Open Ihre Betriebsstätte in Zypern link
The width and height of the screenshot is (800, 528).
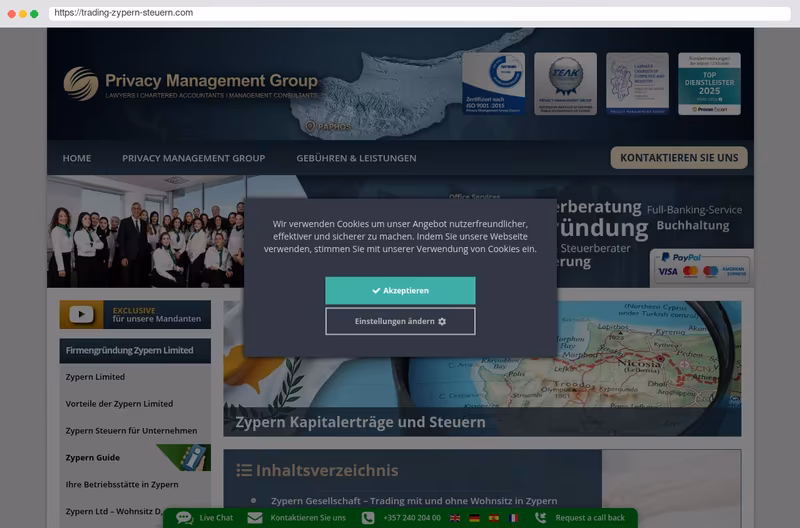pyautogui.click(x=122, y=485)
